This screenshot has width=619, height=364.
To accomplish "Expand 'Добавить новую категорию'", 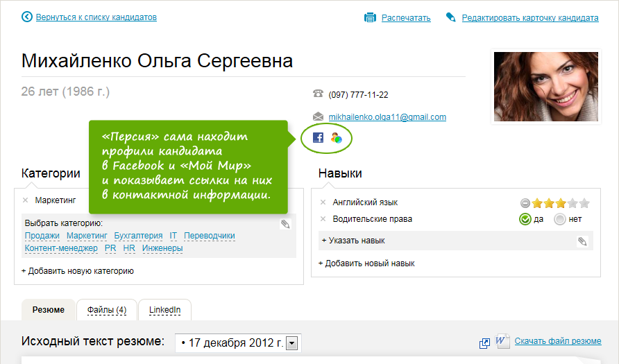I will [x=78, y=271].
